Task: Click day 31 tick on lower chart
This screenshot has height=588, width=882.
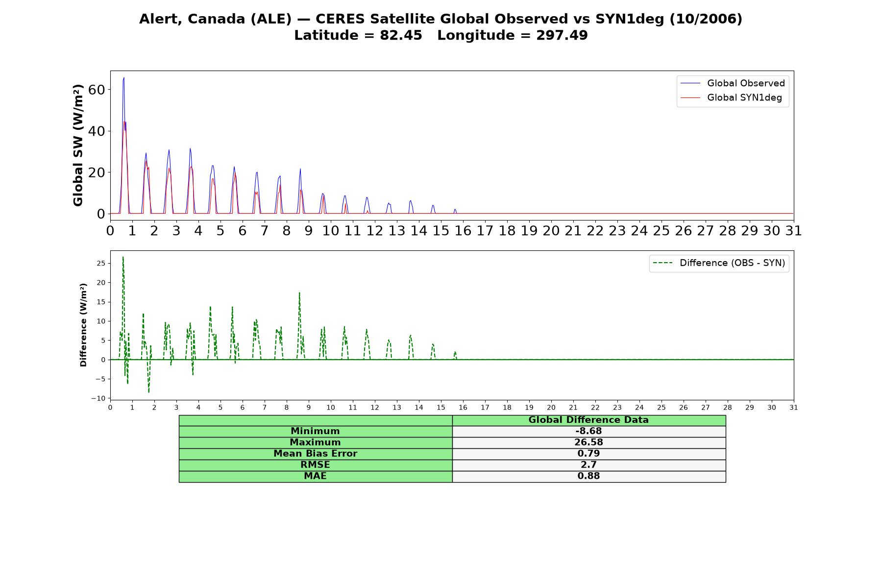Action: pyautogui.click(x=794, y=408)
